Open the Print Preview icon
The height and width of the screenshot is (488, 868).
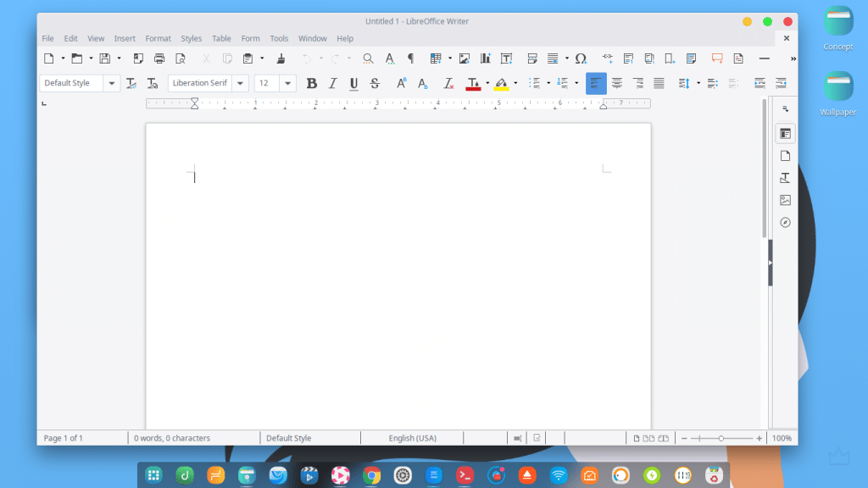(x=181, y=58)
